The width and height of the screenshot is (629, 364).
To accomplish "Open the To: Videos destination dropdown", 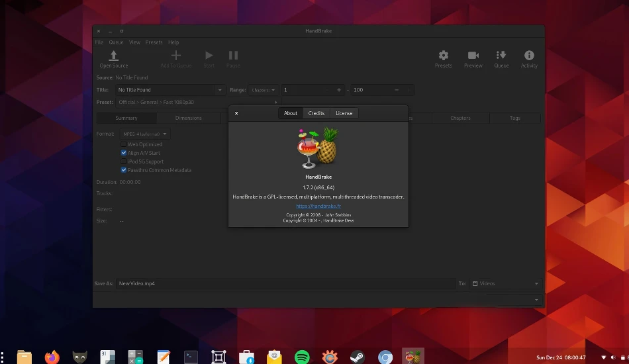I will coord(505,283).
